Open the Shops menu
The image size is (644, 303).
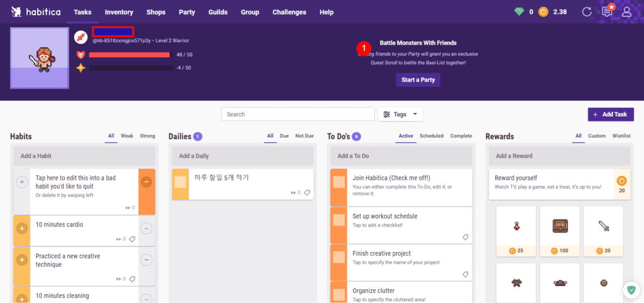point(156,12)
